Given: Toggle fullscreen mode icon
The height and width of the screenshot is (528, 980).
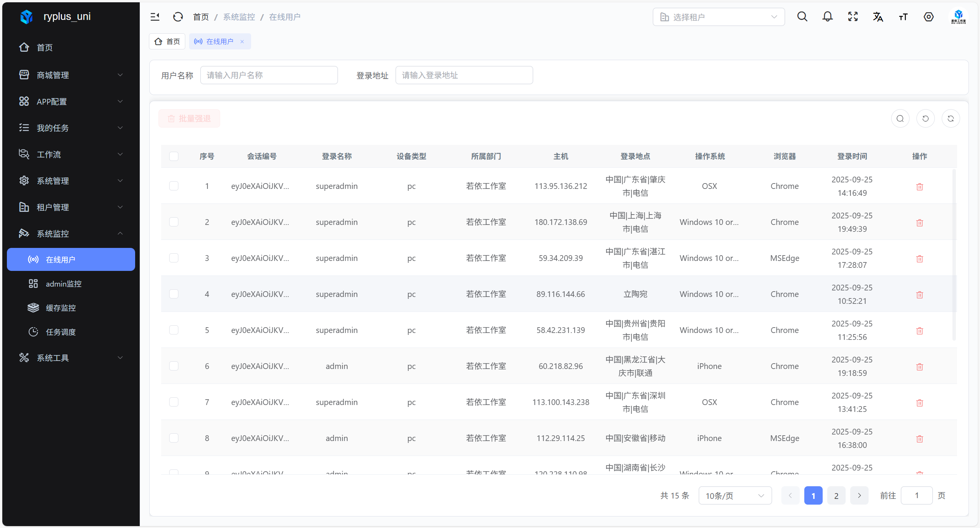Looking at the screenshot, I should 853,17.
